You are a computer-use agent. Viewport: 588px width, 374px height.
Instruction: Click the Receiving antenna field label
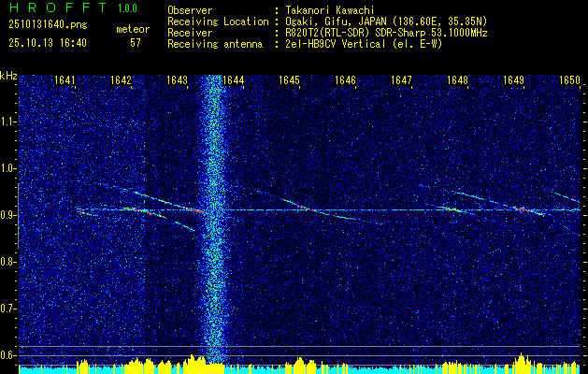pyautogui.click(x=215, y=44)
